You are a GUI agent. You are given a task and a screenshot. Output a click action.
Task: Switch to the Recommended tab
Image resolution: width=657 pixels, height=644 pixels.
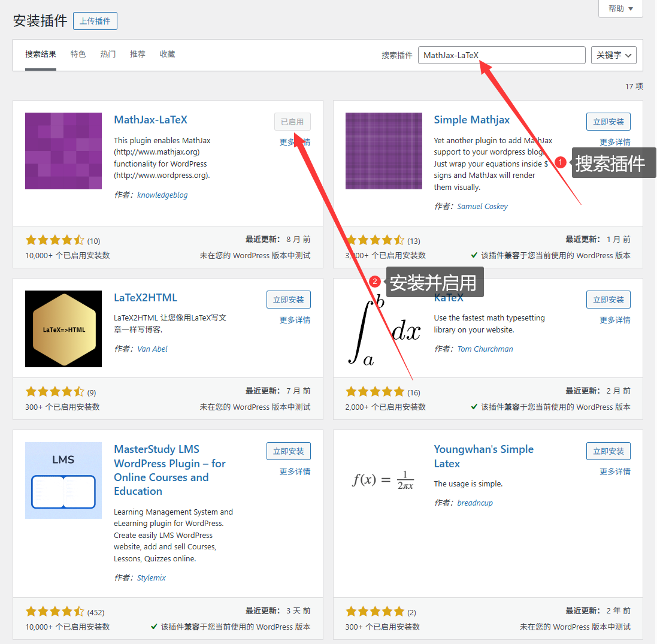tap(137, 54)
